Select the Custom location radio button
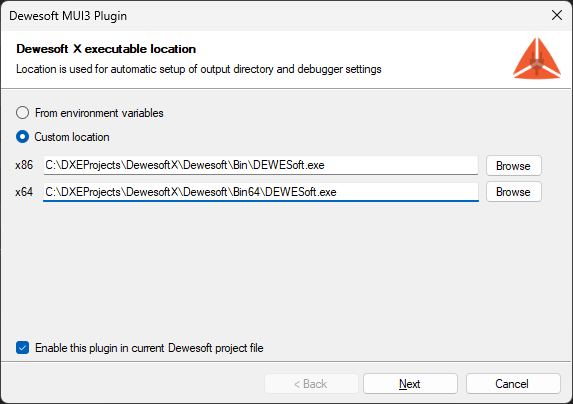Image resolution: width=573 pixels, height=404 pixels. (x=22, y=137)
